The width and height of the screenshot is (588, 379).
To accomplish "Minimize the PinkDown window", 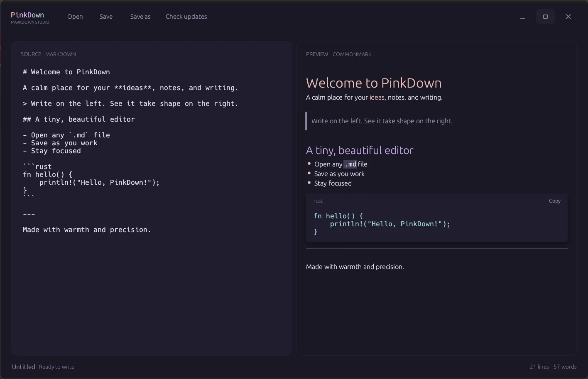I will pos(522,17).
